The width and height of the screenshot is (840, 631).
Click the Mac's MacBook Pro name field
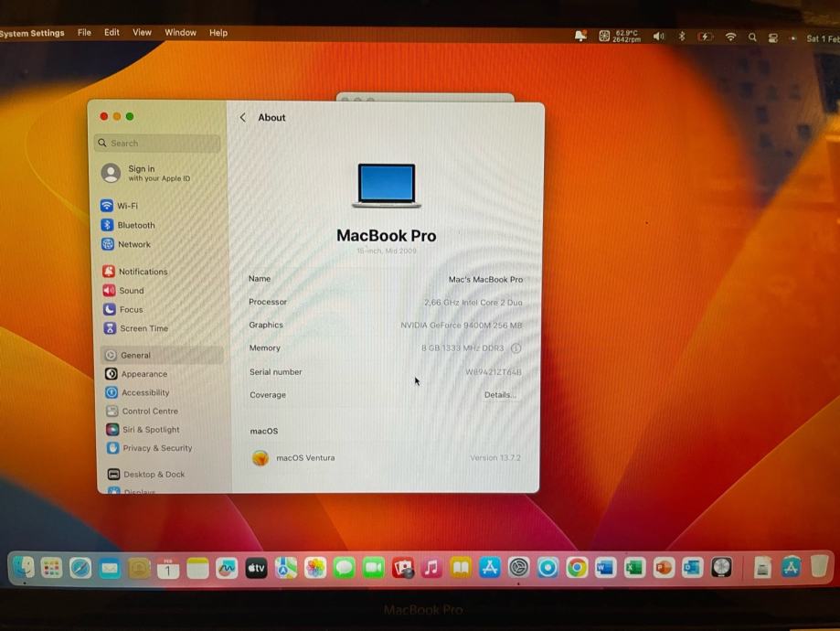click(x=485, y=279)
